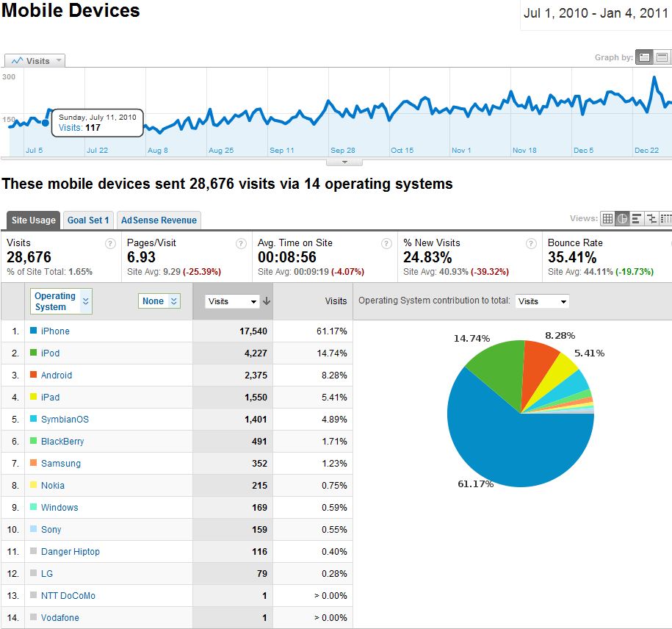Screen dimensions: 672x629
Task: Click the large blue iPhone pie slice
Action: click(507, 441)
